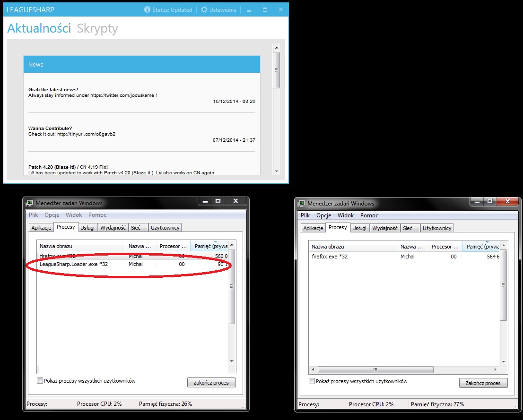Viewport: 523px width, 420px height.
Task: Switch to Wydajność tab in right Task Manager
Action: pos(384,228)
